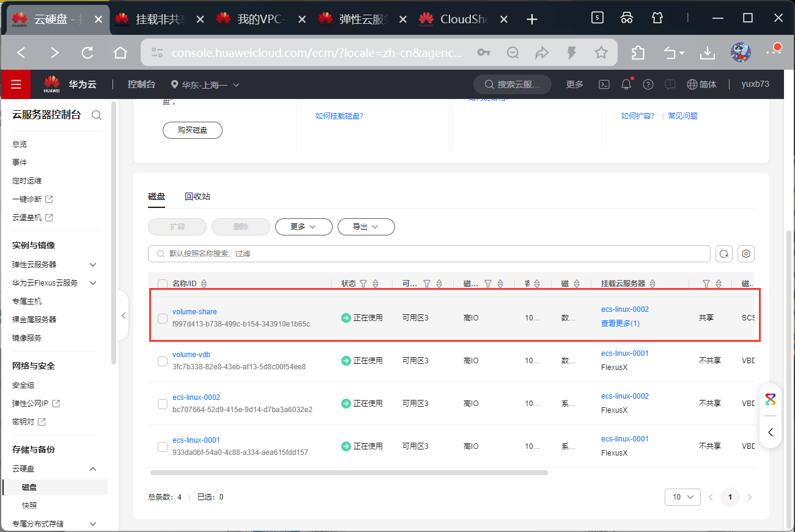The height and width of the screenshot is (532, 795).
Task: Open the help question mark icon
Action: point(648,84)
